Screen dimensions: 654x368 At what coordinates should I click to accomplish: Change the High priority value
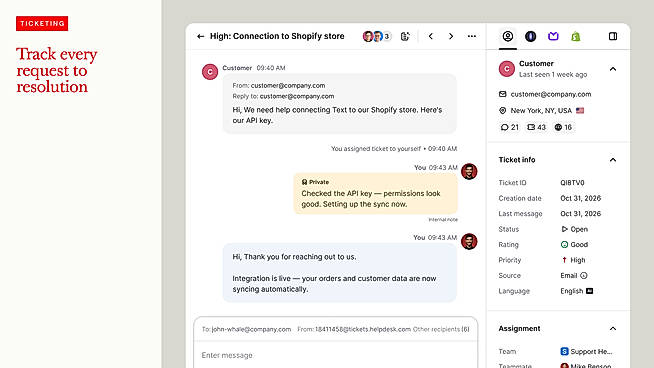[x=574, y=260]
